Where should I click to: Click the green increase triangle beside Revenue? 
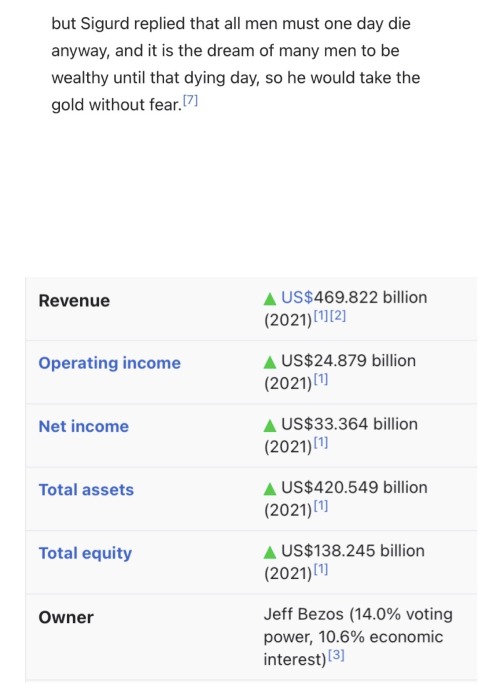[x=270, y=299]
